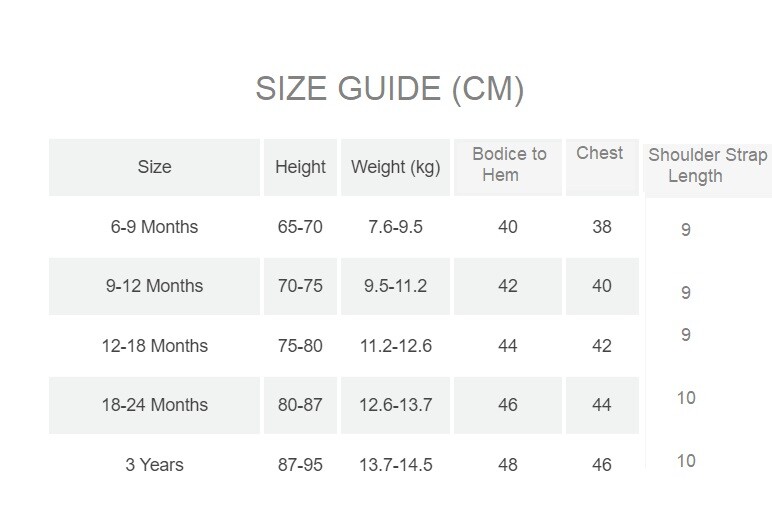Viewport: 772px width, 510px height.
Task: Click the 18-24 Months size cell
Action: (x=154, y=405)
